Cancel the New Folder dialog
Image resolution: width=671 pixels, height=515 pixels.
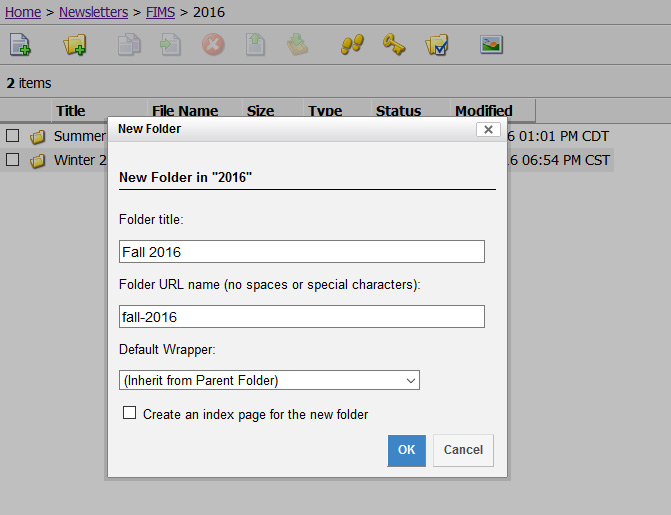(x=463, y=450)
